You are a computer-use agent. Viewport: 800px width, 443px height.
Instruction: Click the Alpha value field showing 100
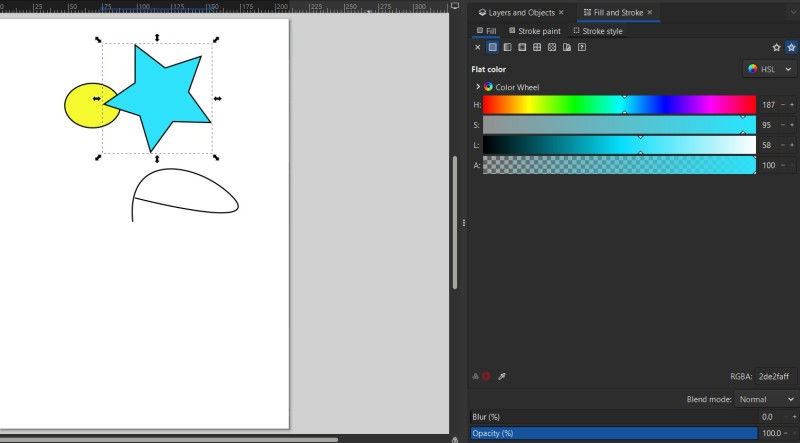[x=768, y=165]
